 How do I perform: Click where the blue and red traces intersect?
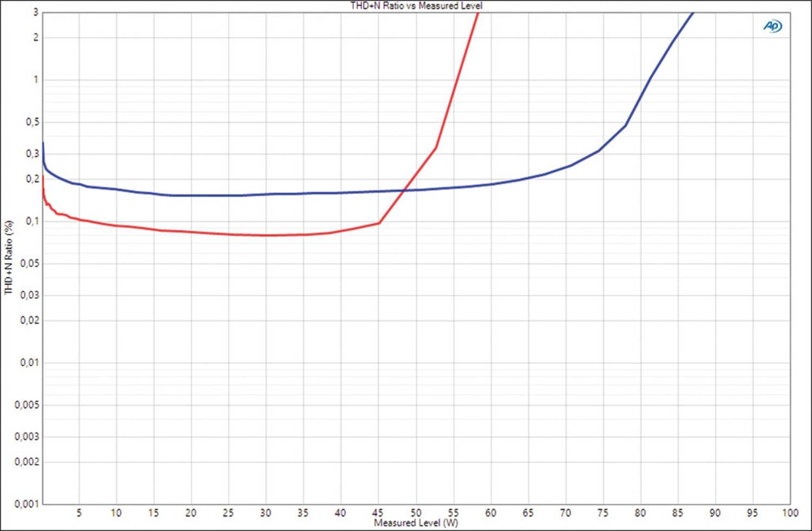click(404, 190)
